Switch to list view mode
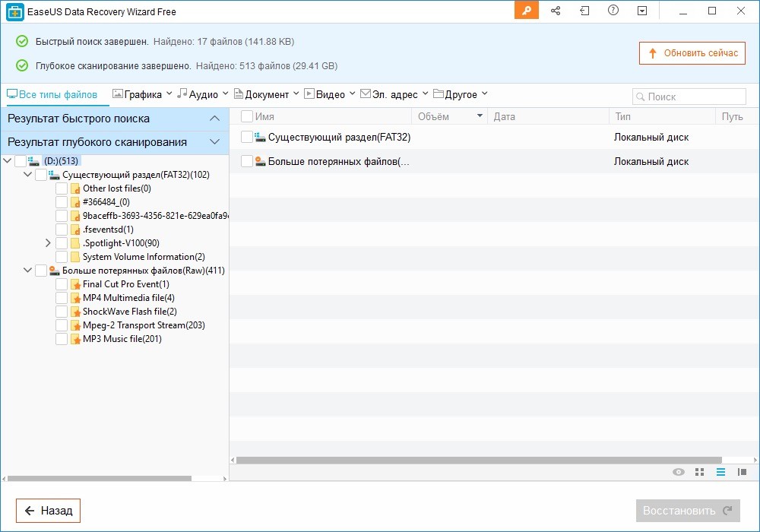This screenshot has height=532, width=760. [720, 472]
